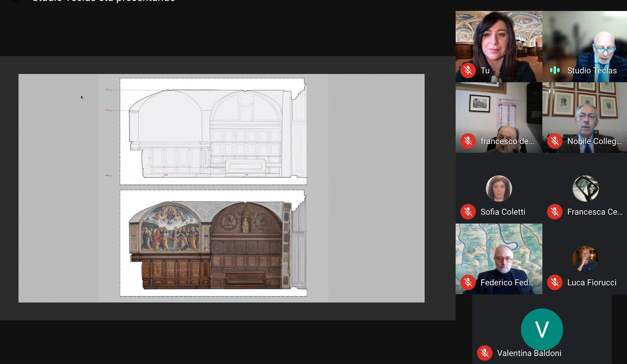Click the Francesca Ce... name label

coord(595,212)
